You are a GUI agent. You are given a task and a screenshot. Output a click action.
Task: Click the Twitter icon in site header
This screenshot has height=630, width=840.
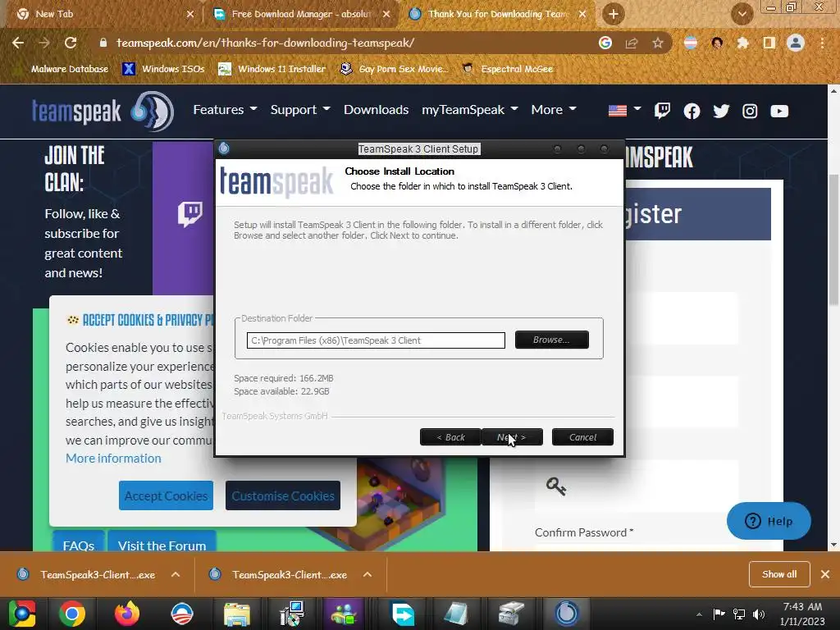pos(721,111)
